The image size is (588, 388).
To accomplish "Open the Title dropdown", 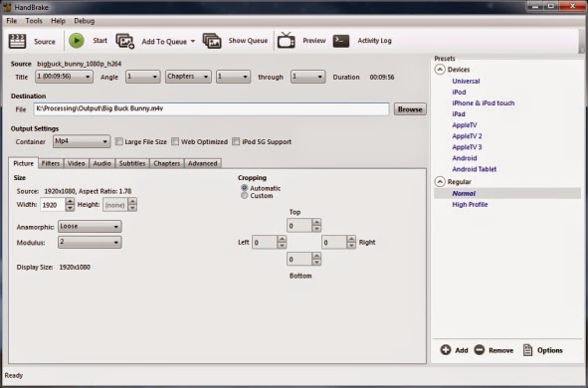I will pyautogui.click(x=64, y=77).
